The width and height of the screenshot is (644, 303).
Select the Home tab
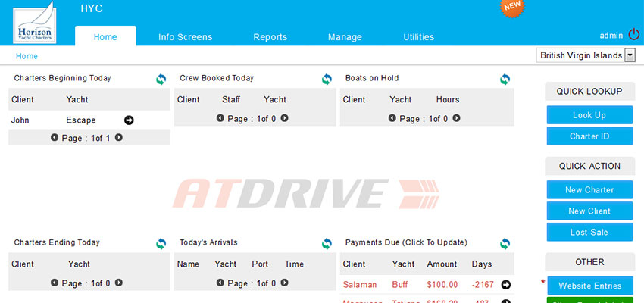point(105,36)
